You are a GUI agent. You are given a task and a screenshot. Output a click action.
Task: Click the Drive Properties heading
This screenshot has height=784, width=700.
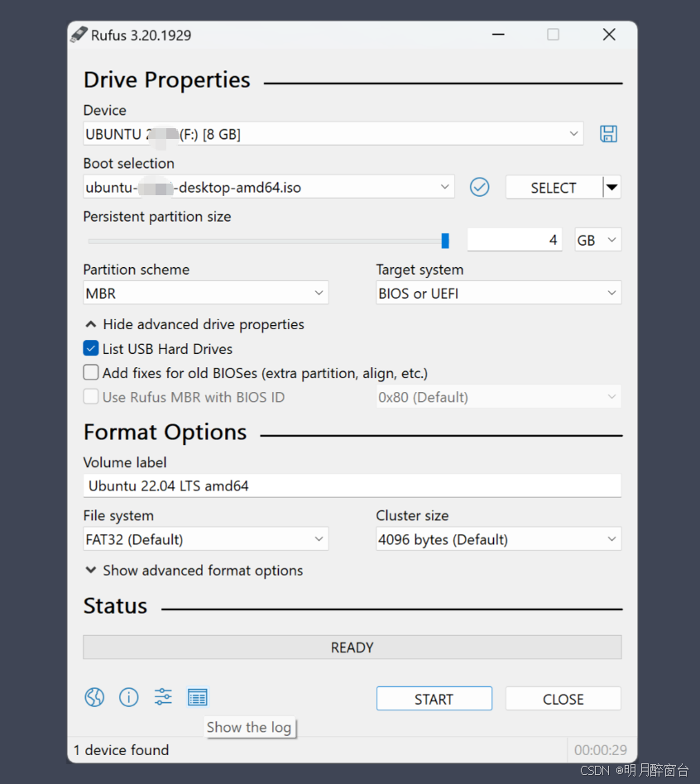point(166,80)
